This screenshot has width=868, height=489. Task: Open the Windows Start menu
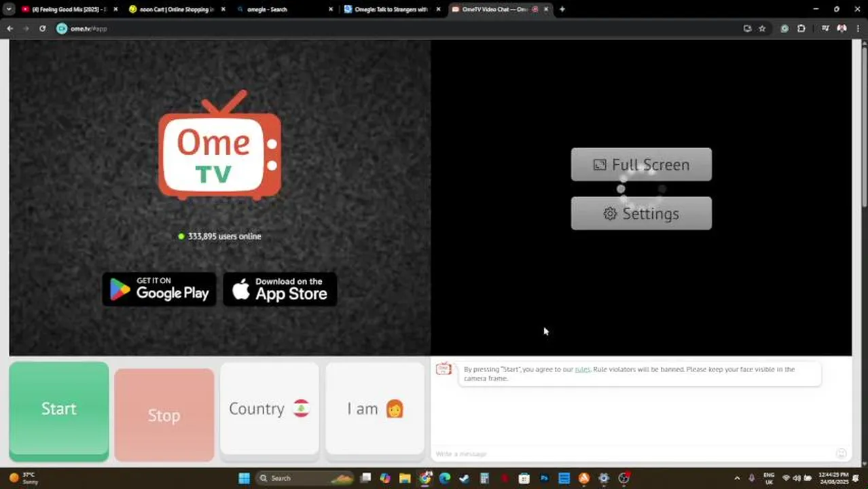point(244,478)
